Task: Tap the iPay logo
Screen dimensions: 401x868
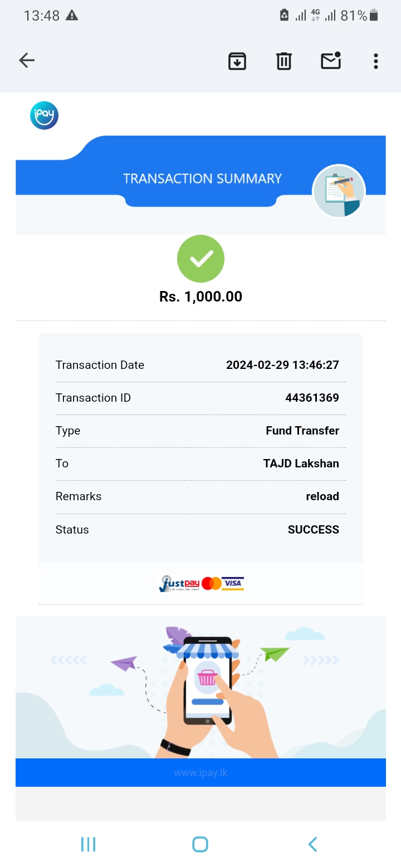Action: click(x=44, y=116)
